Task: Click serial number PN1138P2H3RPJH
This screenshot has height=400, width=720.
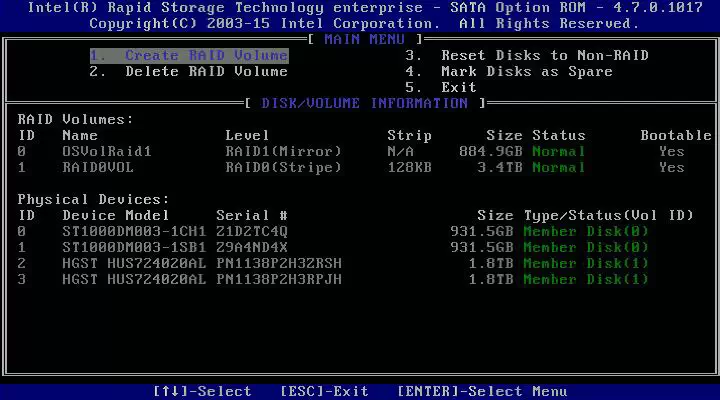Action: tap(279, 280)
